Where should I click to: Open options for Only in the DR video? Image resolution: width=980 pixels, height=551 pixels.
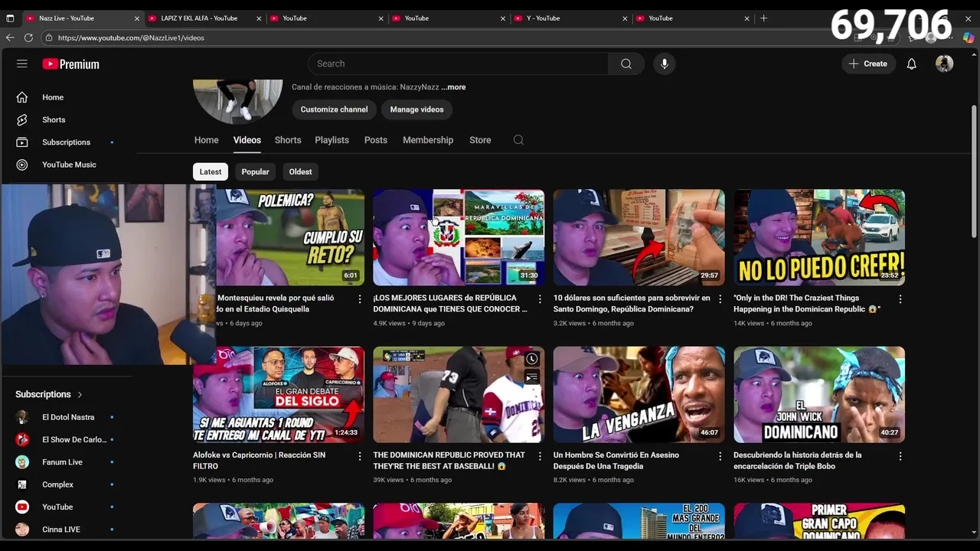[900, 299]
